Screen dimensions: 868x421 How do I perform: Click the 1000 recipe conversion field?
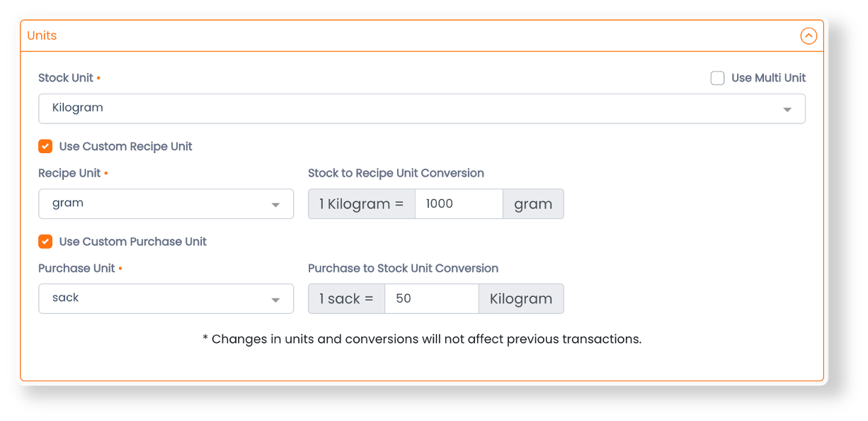click(459, 203)
